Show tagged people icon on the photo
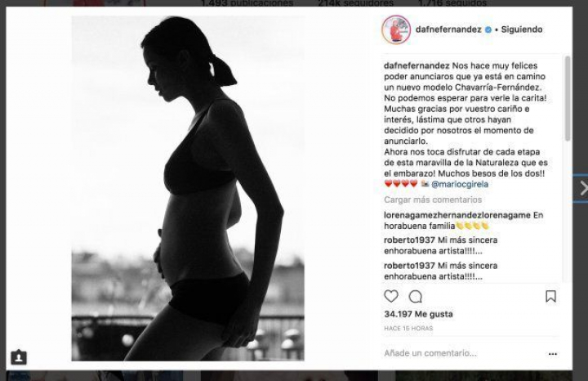 tap(19, 357)
